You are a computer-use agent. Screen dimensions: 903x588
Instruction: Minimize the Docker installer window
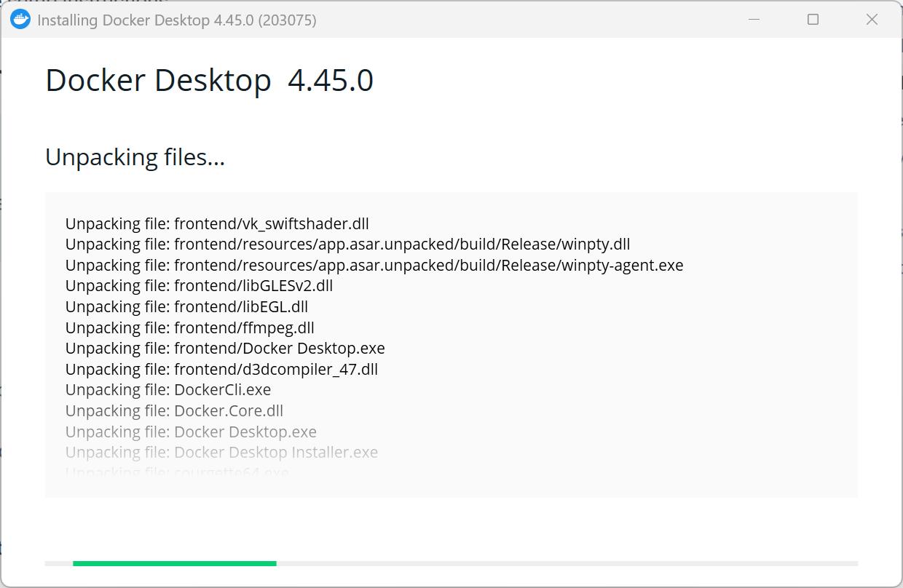click(755, 20)
